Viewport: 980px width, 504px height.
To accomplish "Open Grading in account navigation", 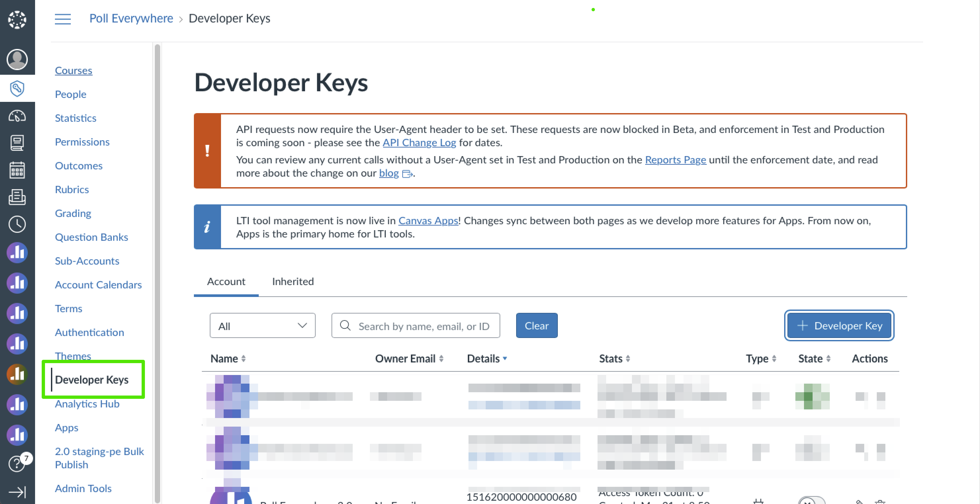I will [73, 213].
